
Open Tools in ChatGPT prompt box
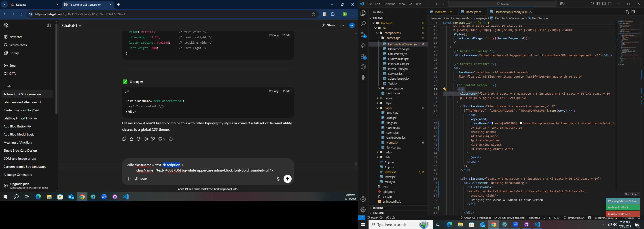point(141,179)
